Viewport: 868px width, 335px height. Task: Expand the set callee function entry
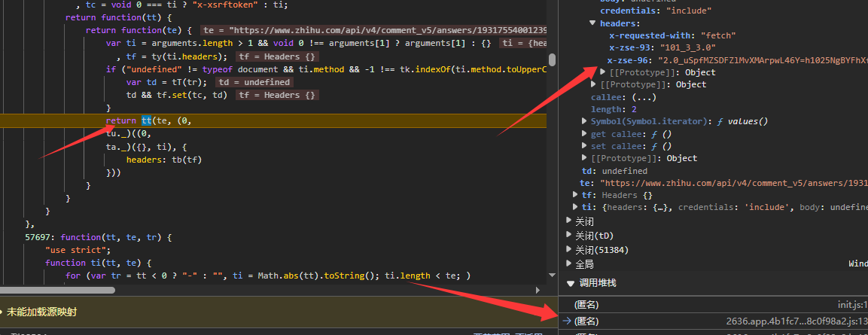[585, 145]
